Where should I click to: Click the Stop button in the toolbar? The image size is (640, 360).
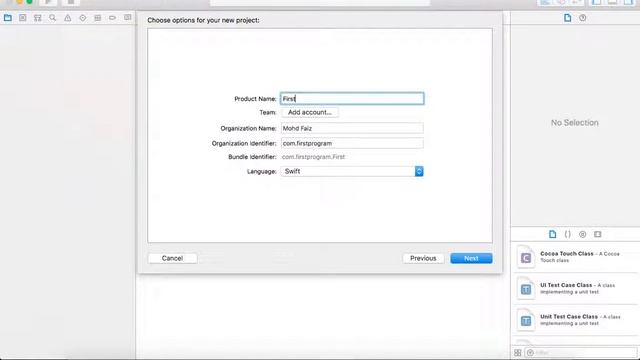(x=71, y=2)
